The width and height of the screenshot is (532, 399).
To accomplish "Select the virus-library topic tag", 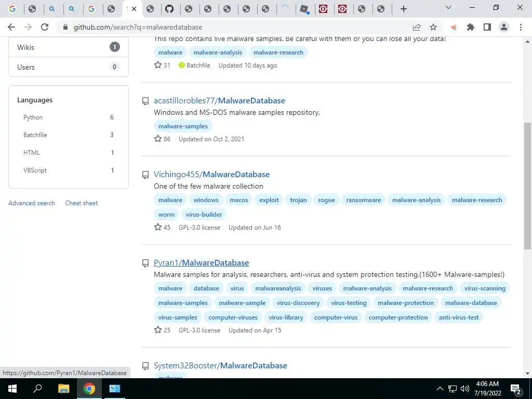I will [x=286, y=317].
